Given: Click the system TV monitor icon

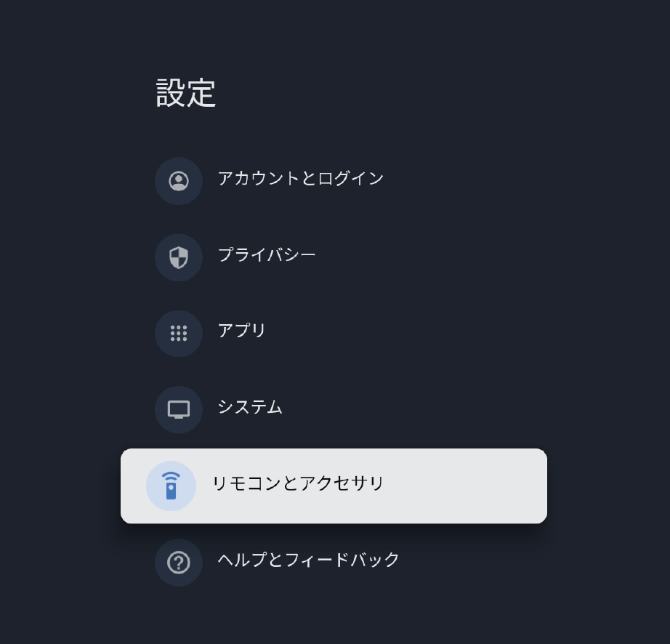Looking at the screenshot, I should pyautogui.click(x=179, y=409).
